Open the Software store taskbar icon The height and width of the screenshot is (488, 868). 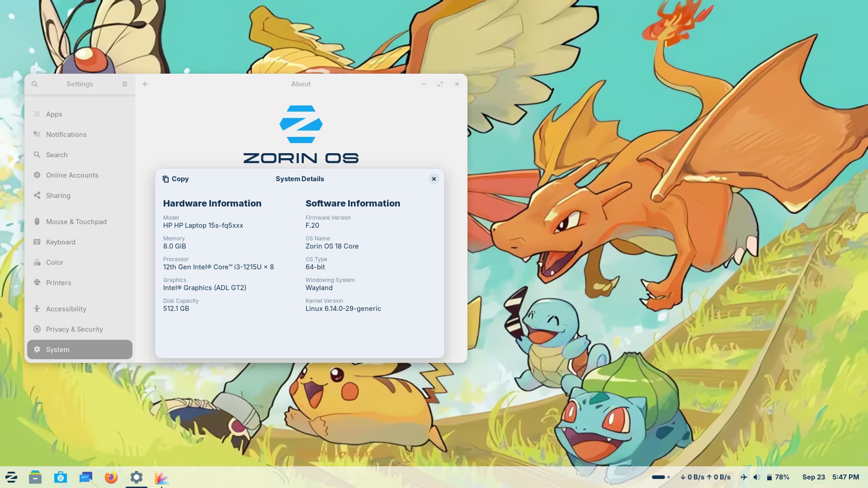click(x=61, y=477)
